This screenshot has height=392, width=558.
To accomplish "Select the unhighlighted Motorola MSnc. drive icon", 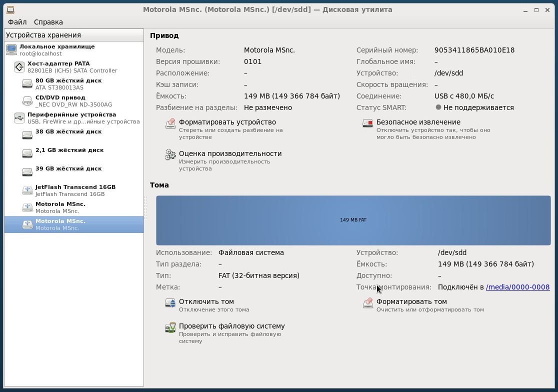I will point(27,207).
